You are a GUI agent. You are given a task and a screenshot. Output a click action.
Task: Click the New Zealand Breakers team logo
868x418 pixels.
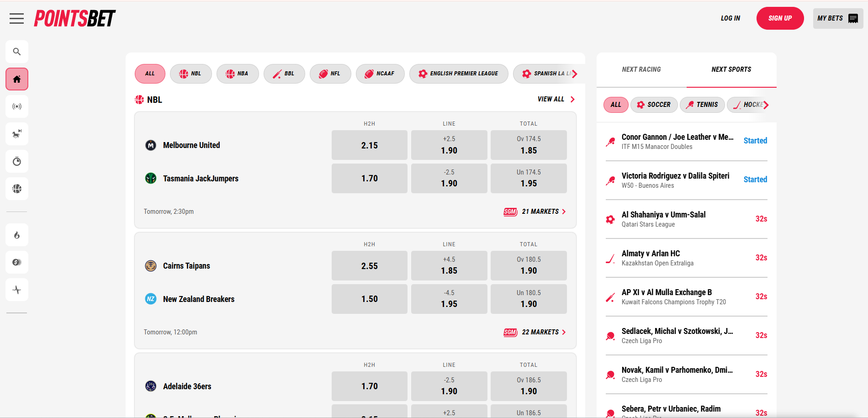(151, 299)
